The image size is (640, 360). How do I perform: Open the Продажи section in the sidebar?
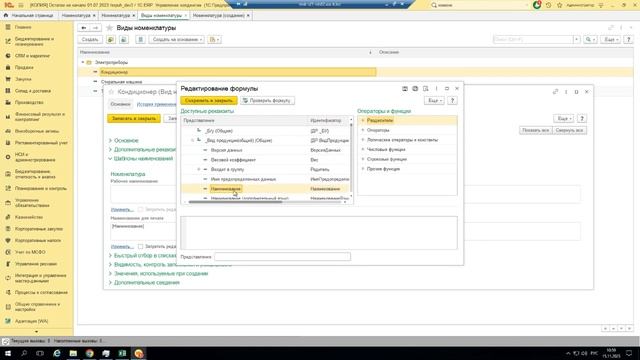click(24, 67)
